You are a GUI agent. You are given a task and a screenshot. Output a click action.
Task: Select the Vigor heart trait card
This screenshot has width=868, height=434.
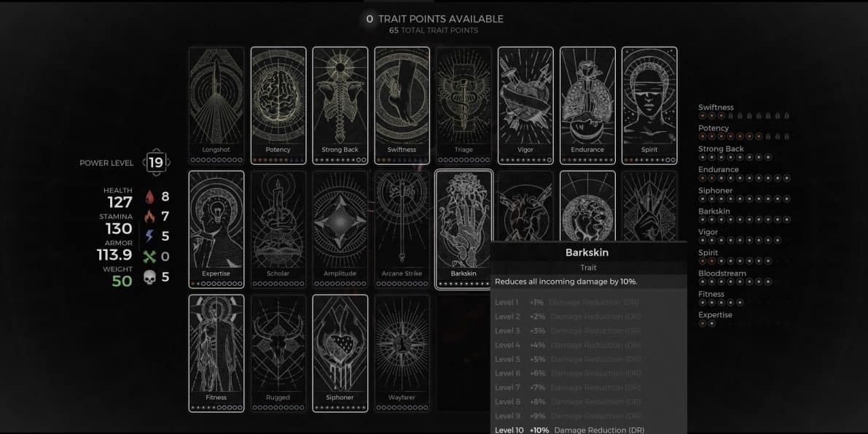click(525, 106)
